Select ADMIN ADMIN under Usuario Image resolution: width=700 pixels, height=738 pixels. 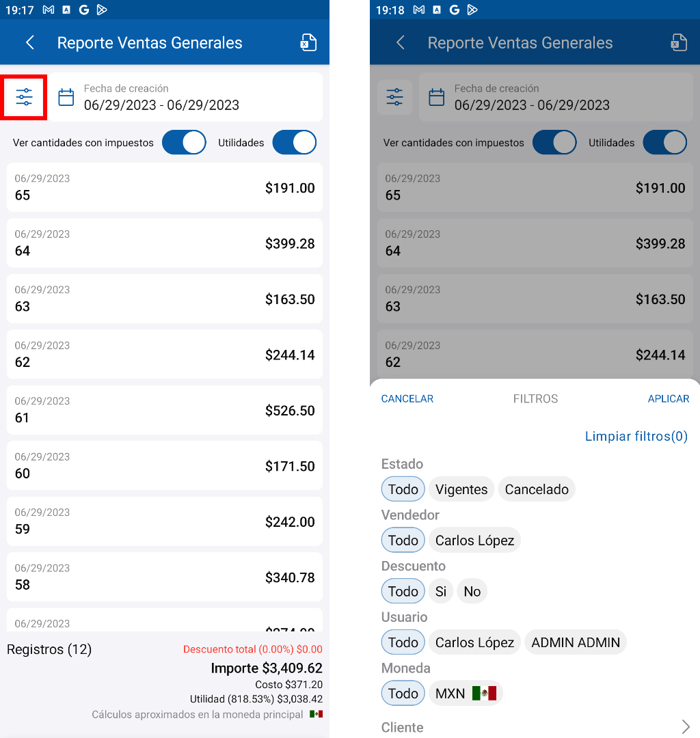click(x=576, y=642)
